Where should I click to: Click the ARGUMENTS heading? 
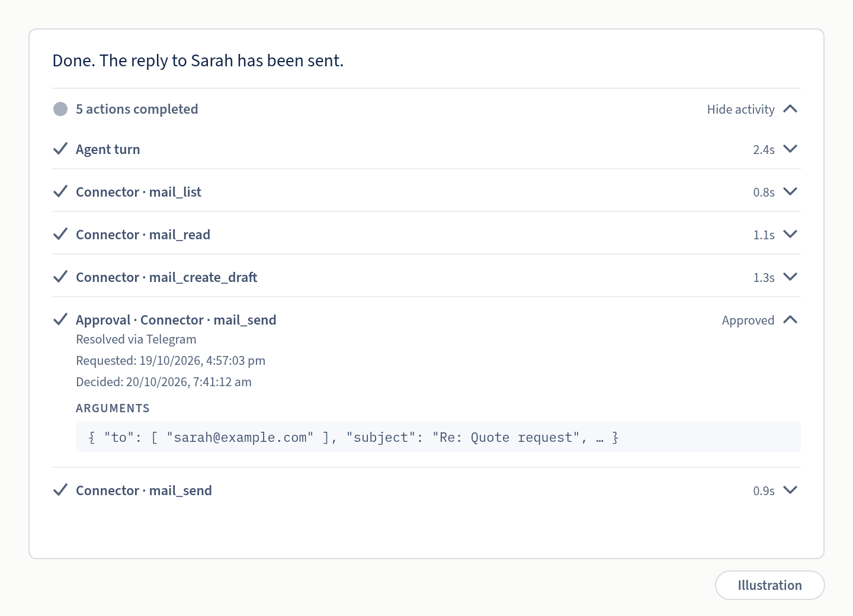pos(113,408)
